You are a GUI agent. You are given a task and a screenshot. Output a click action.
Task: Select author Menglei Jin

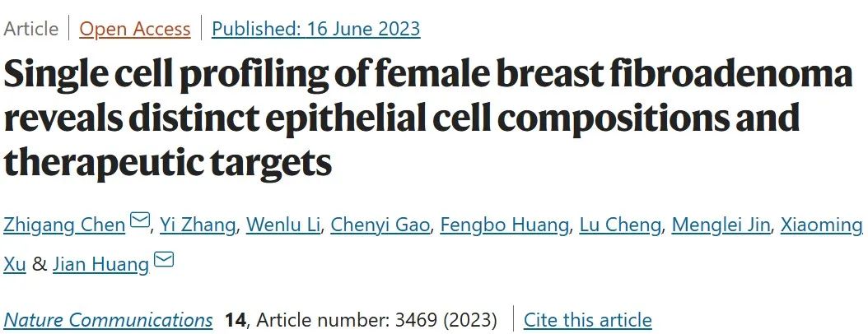pyautogui.click(x=721, y=225)
